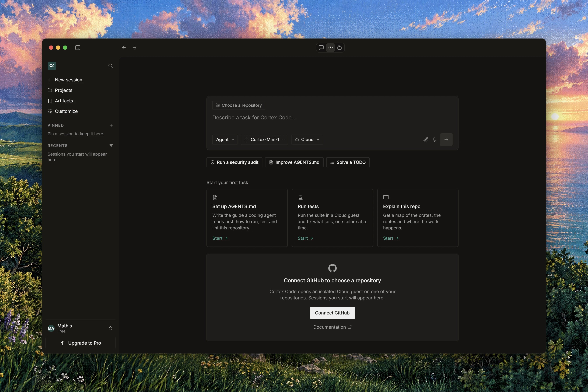Viewport: 588px width, 392px height.
Task: Click the Start your first task heading
Action: (x=227, y=183)
